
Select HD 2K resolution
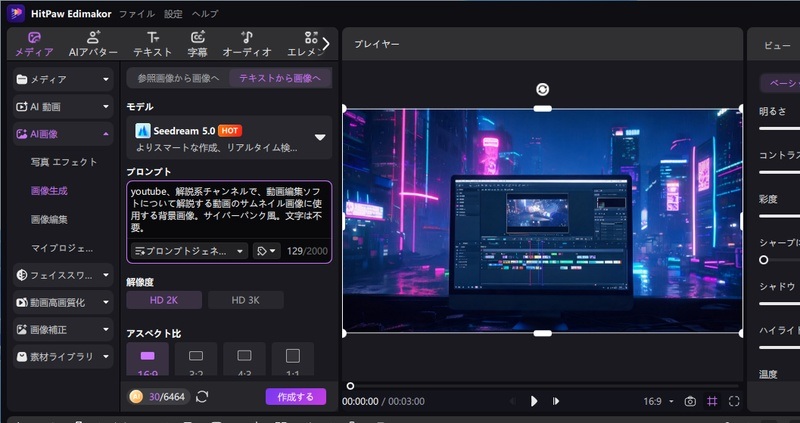(x=164, y=300)
